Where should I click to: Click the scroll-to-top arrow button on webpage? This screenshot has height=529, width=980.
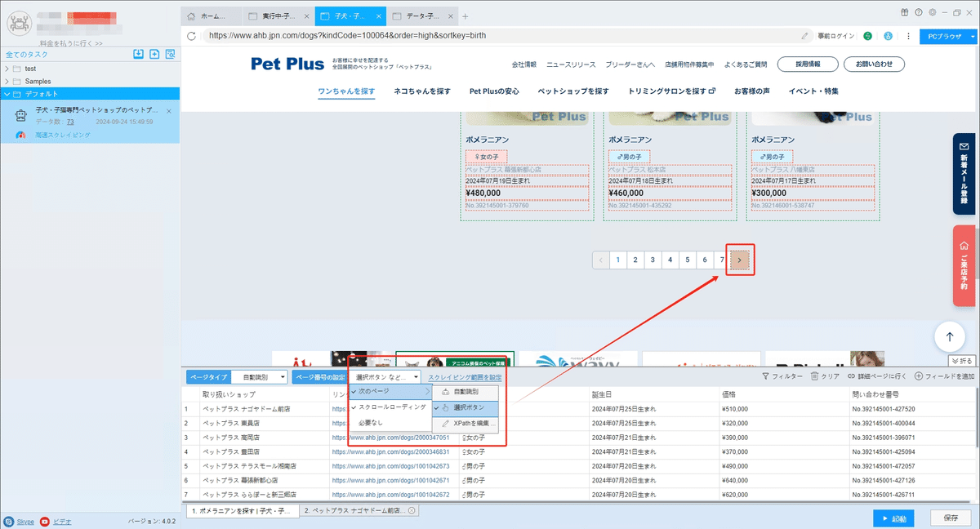(949, 336)
